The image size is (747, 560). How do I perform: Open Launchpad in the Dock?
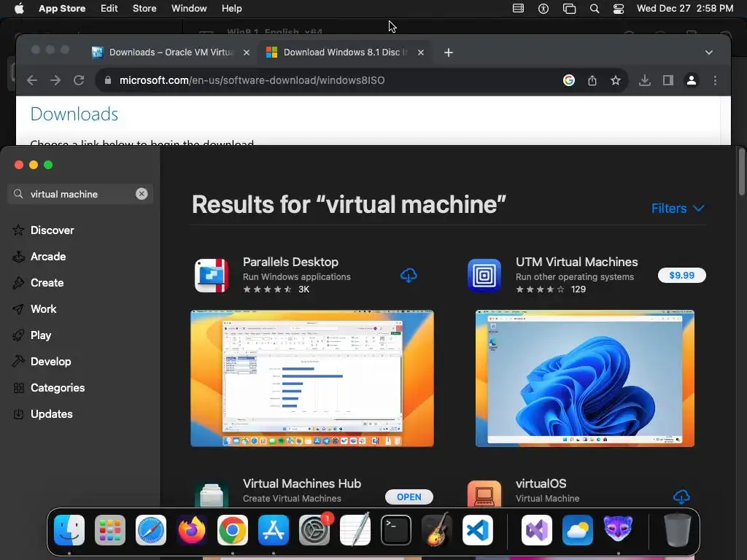(x=110, y=530)
